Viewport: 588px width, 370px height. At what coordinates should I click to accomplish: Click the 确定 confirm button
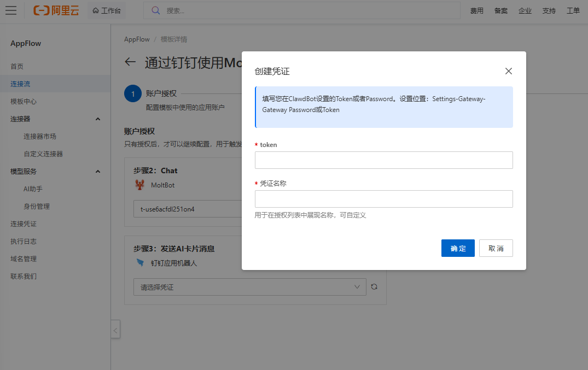coord(458,248)
